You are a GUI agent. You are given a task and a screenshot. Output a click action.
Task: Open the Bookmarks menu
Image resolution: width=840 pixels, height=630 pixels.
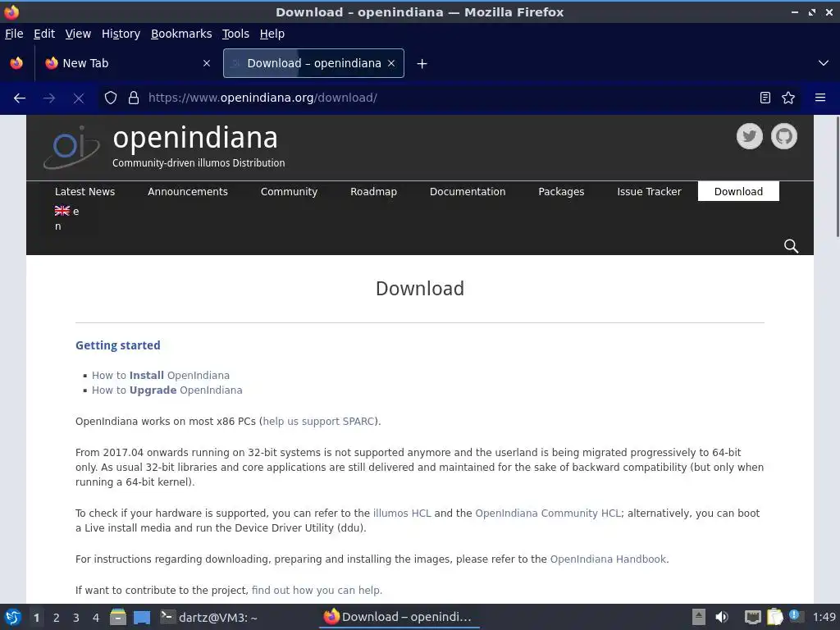click(181, 34)
